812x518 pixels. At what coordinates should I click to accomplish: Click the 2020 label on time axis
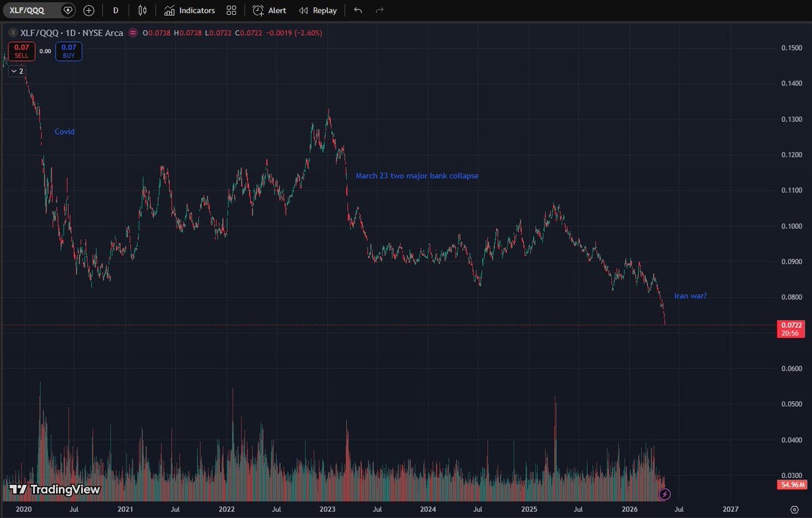pyautogui.click(x=24, y=508)
